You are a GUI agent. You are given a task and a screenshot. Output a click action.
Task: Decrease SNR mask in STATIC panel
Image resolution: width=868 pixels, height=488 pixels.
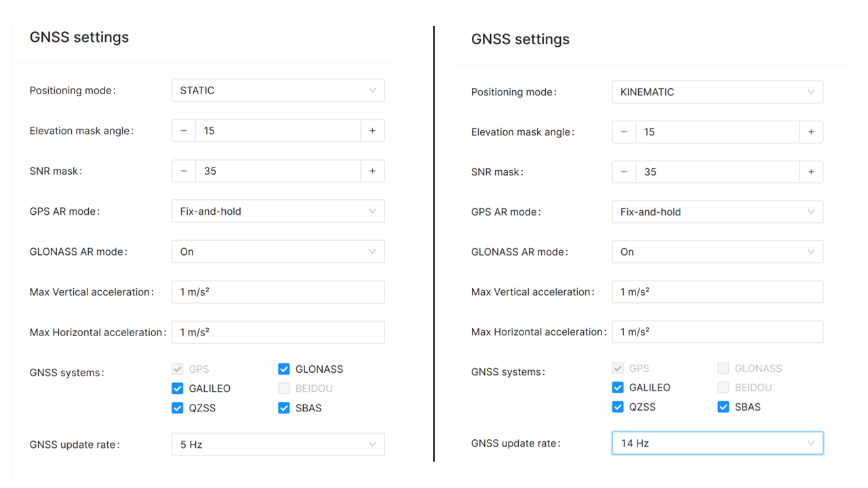(184, 171)
